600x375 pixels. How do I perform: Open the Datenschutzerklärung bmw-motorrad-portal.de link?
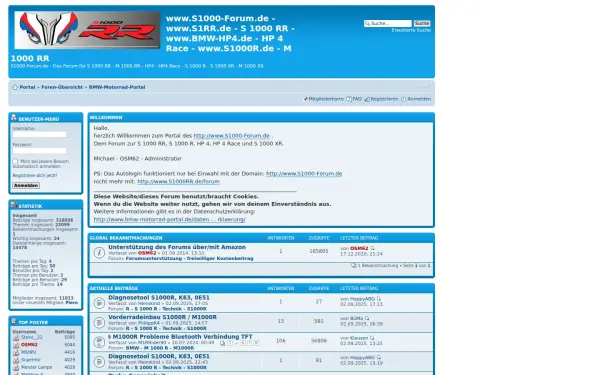point(170,219)
